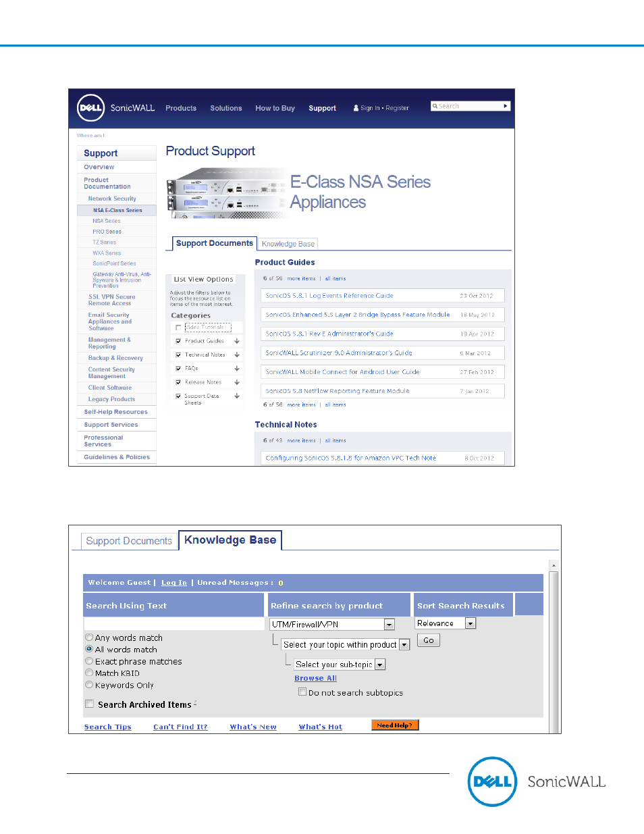Uncheck the Technical Notes category checkbox
This screenshot has width=644, height=834.
tap(178, 355)
